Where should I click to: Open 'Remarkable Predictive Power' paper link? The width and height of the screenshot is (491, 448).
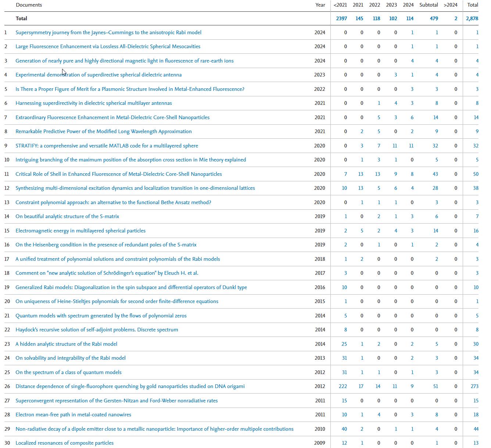[104, 131]
